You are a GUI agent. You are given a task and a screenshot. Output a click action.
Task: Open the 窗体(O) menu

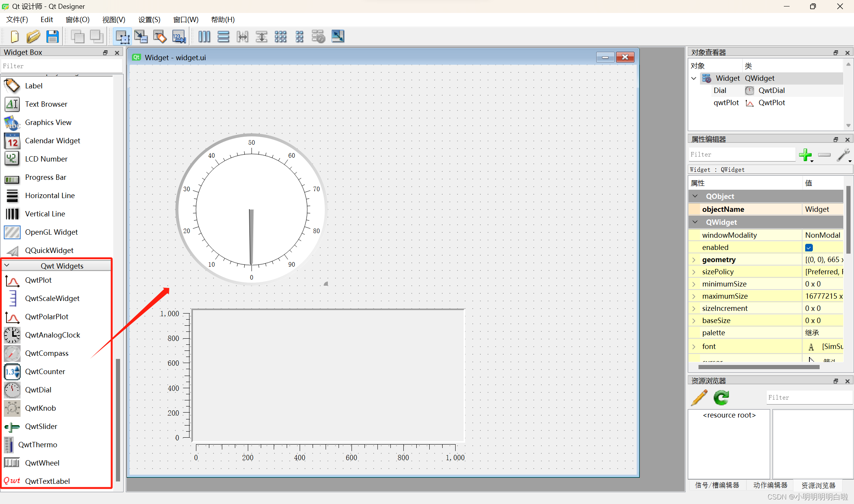(77, 20)
